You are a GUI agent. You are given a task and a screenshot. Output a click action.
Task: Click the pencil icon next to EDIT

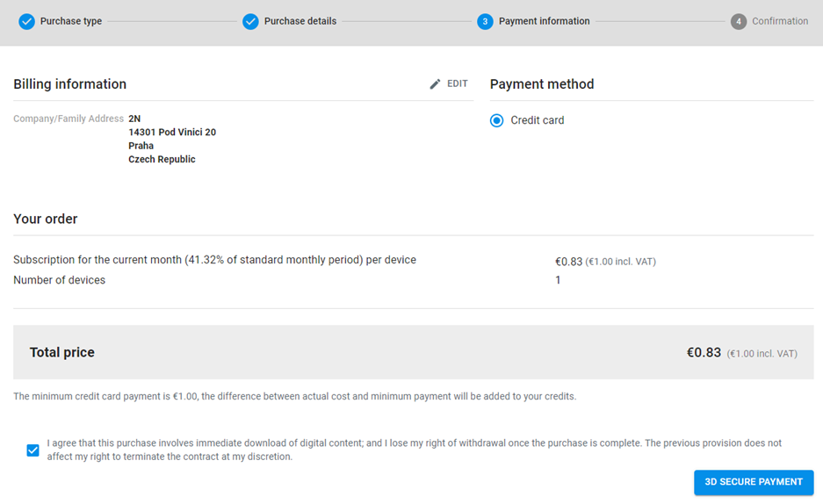(435, 84)
